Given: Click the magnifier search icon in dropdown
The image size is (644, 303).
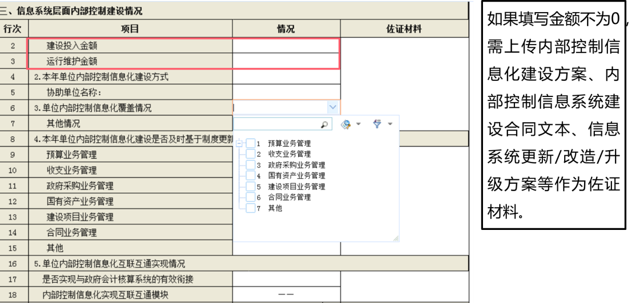Looking at the screenshot, I should (325, 124).
